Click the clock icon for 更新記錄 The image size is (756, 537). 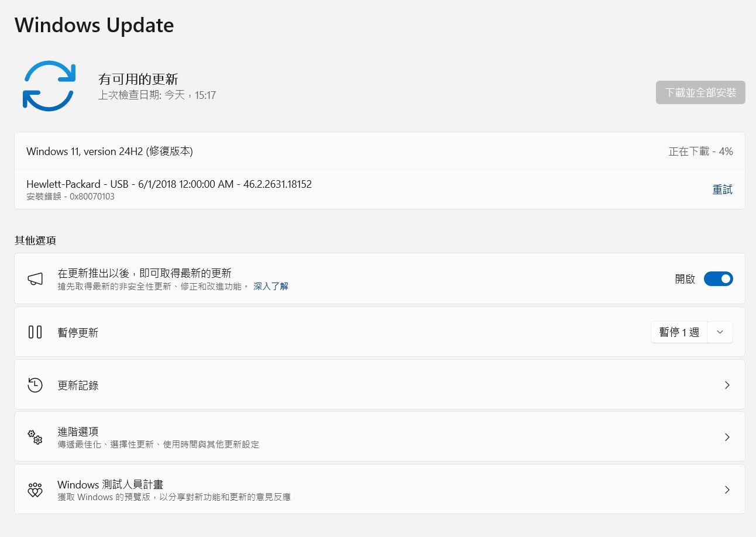[35, 384]
